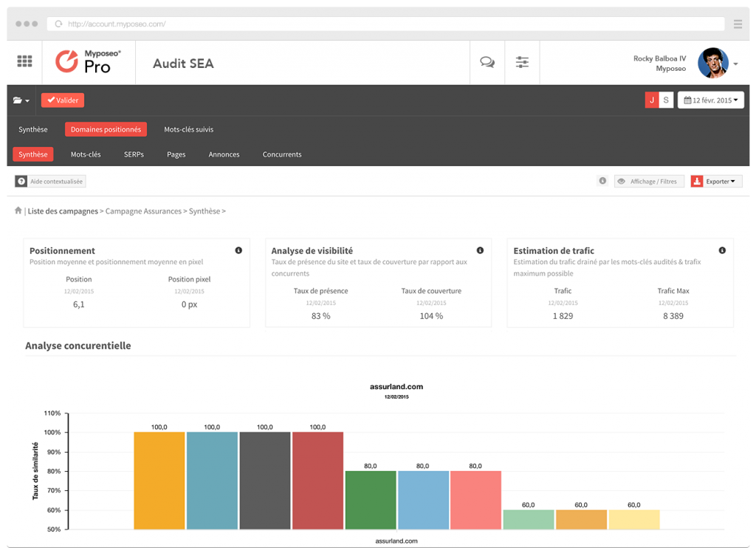Open the Concurrents sub-tab
The height and width of the screenshot is (553, 756).
click(282, 154)
